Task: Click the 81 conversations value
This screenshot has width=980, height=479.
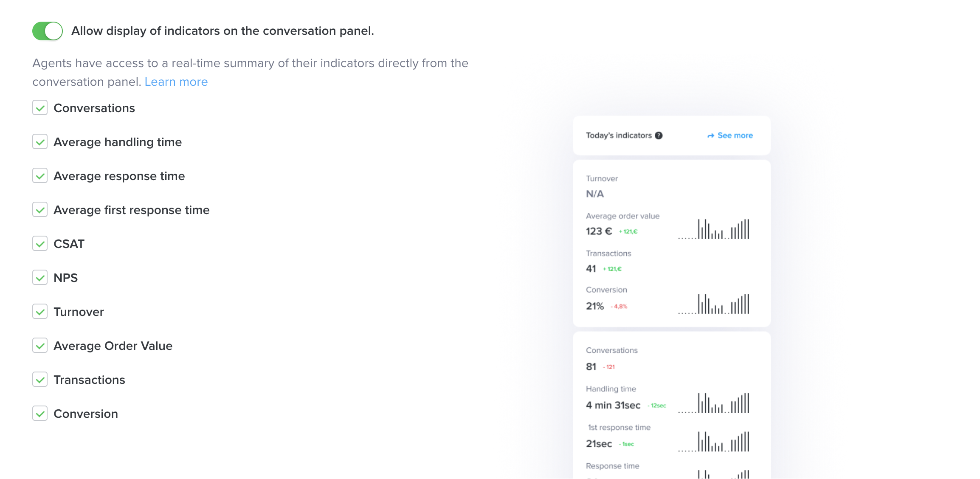Action: [x=591, y=366]
